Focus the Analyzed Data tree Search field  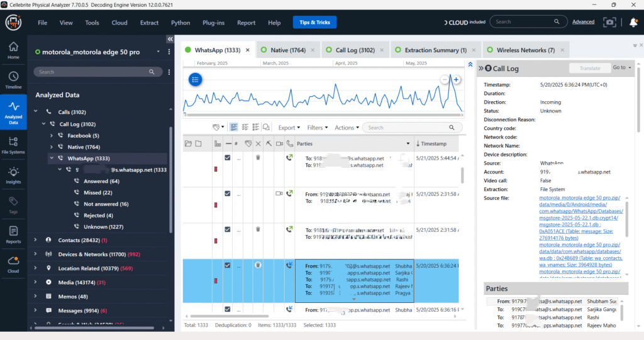[97, 72]
